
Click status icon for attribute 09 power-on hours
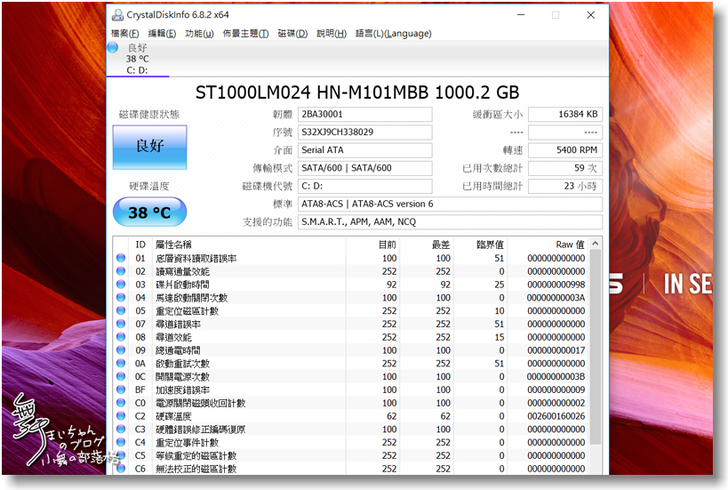coord(121,350)
